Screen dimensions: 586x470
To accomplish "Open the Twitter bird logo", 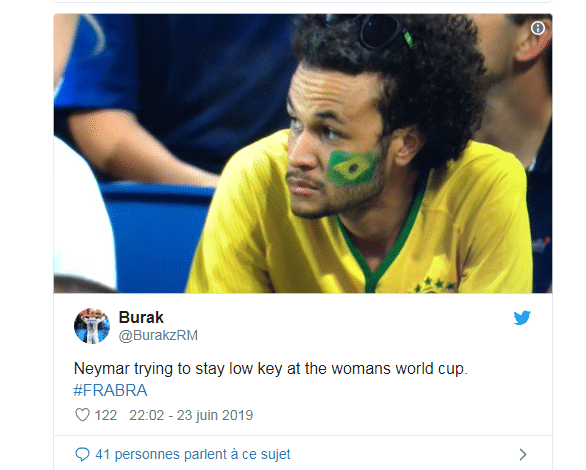I will pyautogui.click(x=522, y=318).
